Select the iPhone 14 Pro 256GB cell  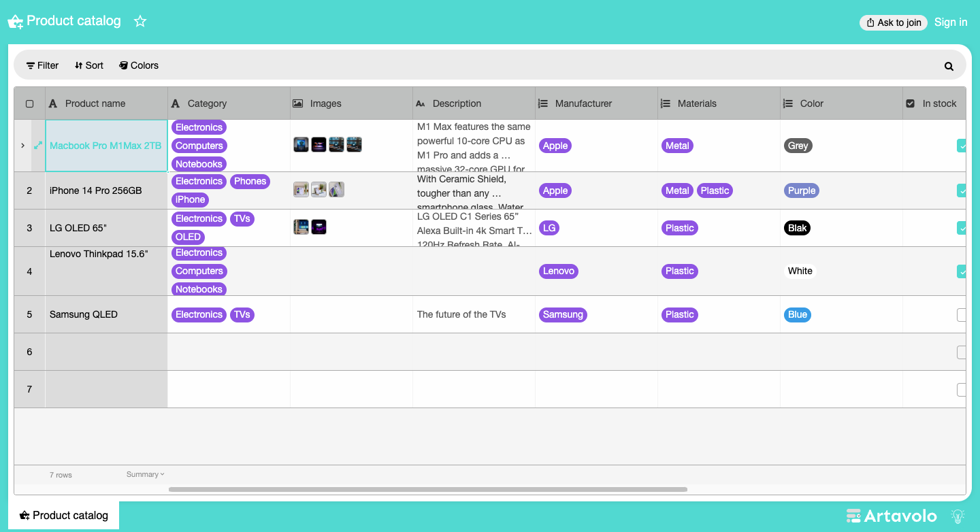coord(106,190)
